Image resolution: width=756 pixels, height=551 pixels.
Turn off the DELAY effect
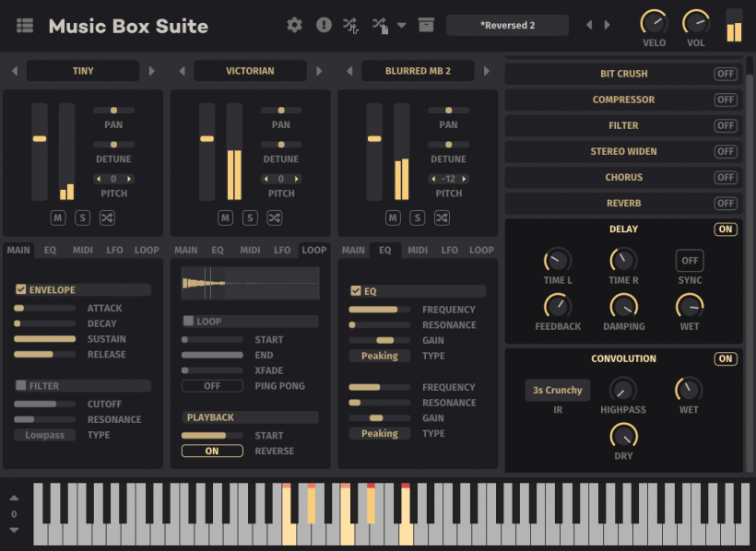[726, 229]
